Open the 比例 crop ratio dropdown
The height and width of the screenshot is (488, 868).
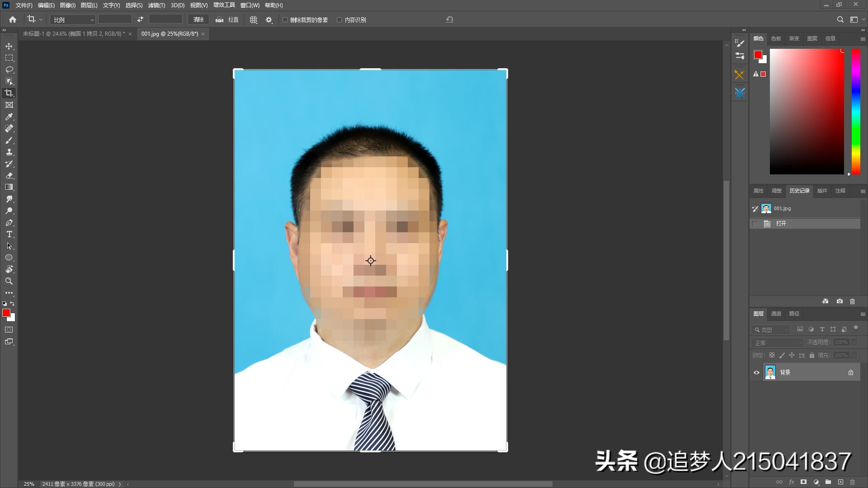(72, 19)
